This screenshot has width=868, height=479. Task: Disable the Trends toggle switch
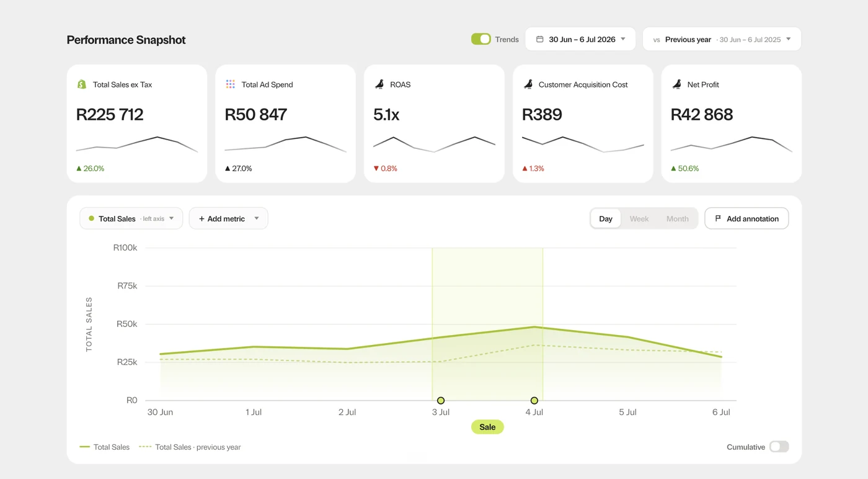pos(481,39)
